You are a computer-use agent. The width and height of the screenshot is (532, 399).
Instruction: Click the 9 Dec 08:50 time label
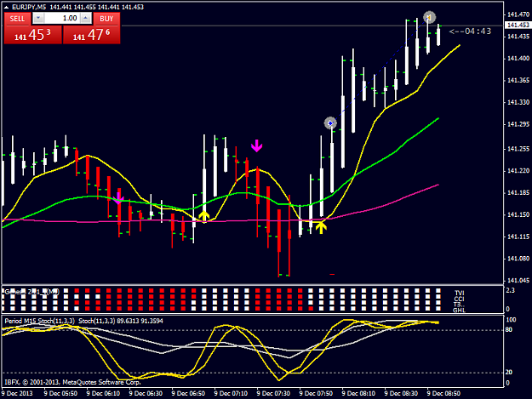click(443, 394)
